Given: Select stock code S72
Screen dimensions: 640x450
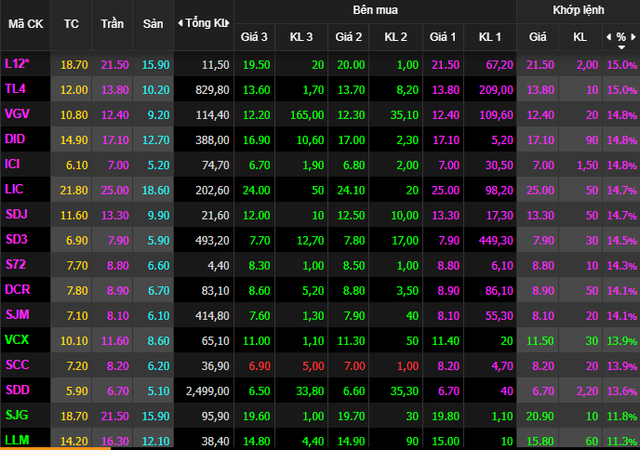Looking at the screenshot, I should (x=16, y=265).
